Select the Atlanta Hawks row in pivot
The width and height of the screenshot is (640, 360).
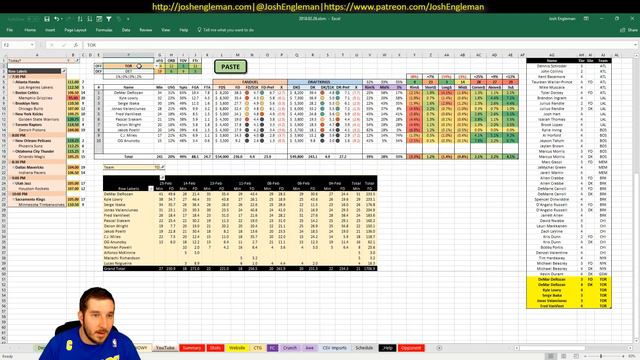click(37, 82)
